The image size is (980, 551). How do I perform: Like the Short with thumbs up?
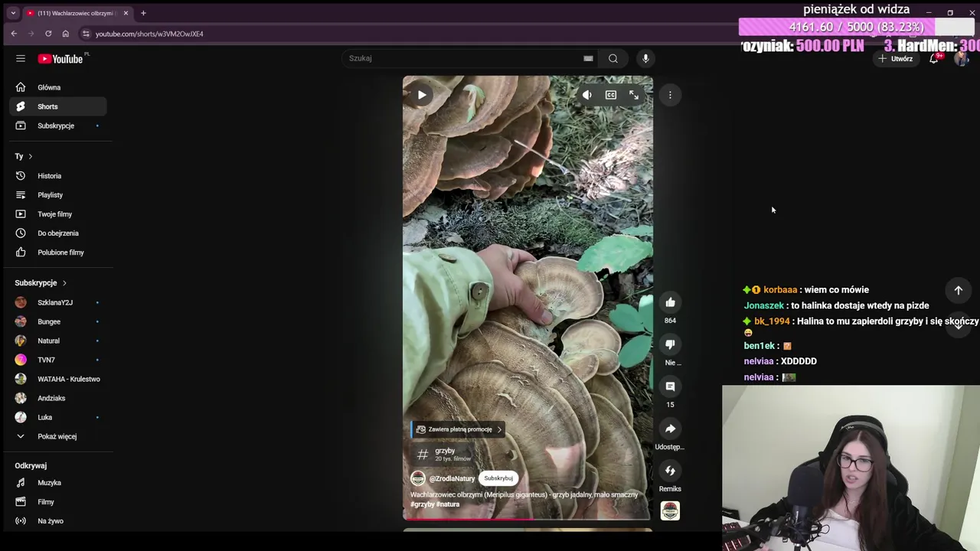(670, 302)
